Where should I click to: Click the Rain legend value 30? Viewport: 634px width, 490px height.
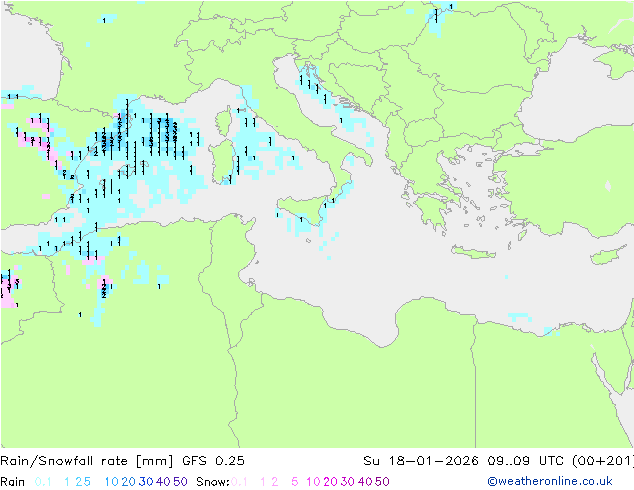pyautogui.click(x=146, y=482)
